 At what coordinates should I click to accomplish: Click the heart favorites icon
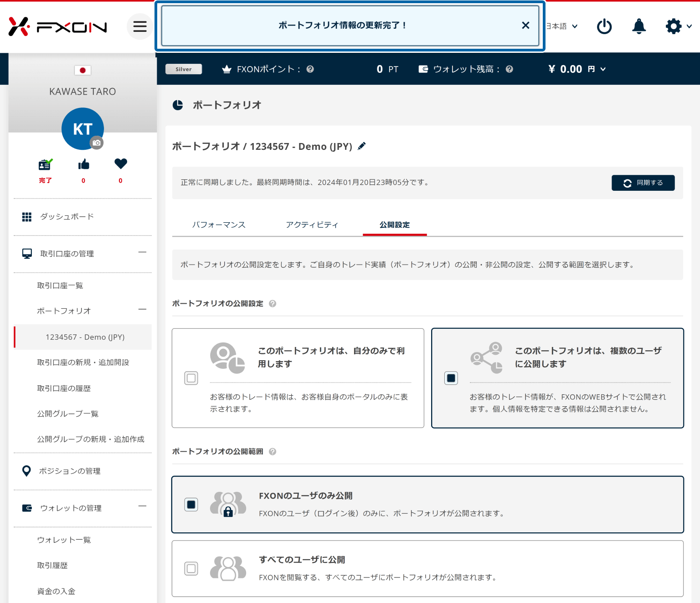121,164
